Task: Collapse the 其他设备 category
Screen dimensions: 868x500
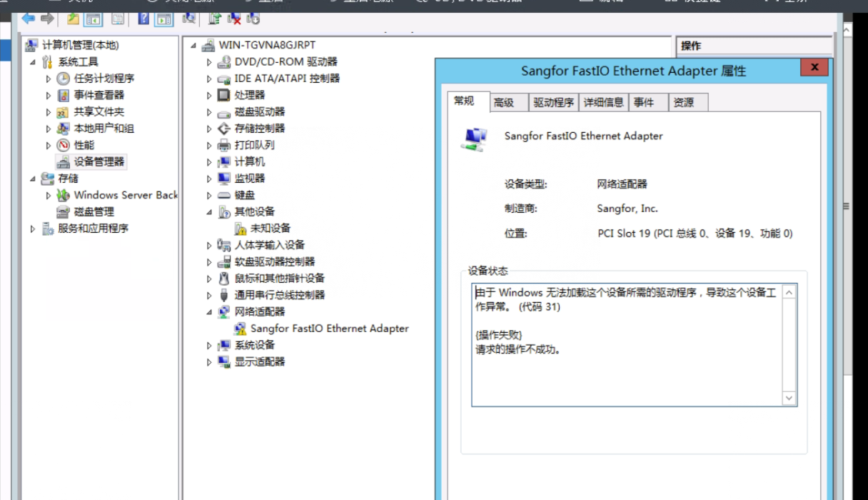Action: (209, 212)
